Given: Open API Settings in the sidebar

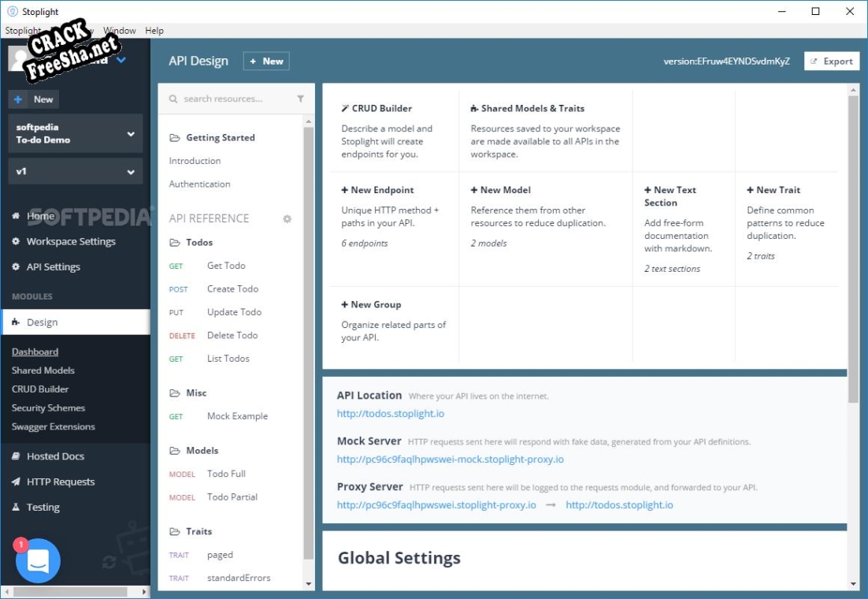Looking at the screenshot, I should click(53, 266).
